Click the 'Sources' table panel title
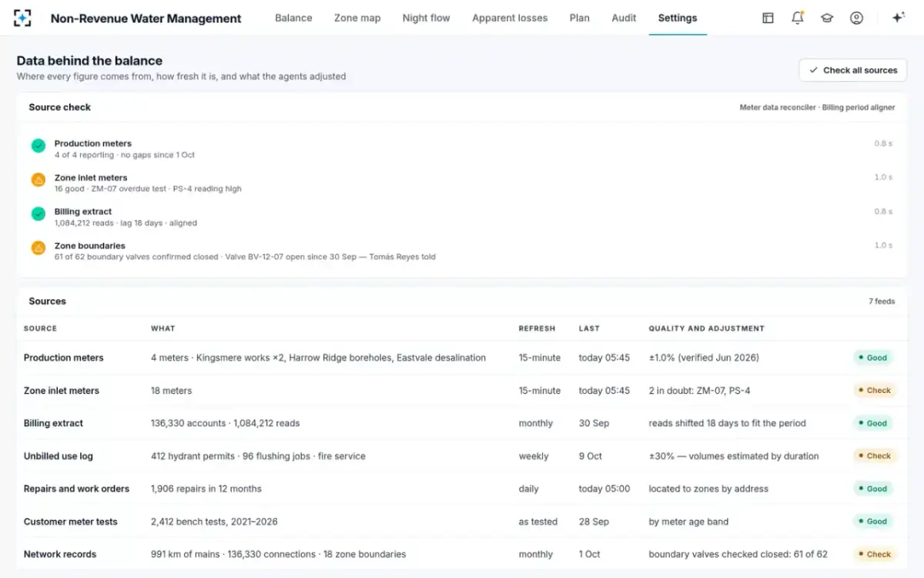924x578 pixels. pos(48,301)
